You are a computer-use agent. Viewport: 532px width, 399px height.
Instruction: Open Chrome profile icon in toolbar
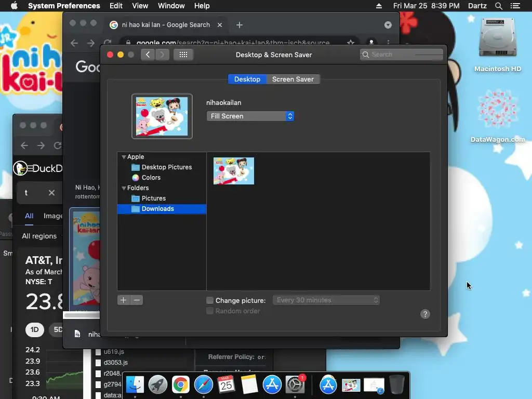pos(371,43)
